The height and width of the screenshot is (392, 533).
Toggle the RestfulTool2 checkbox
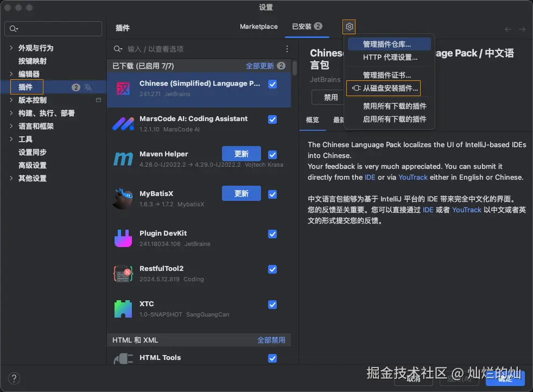tap(272, 269)
